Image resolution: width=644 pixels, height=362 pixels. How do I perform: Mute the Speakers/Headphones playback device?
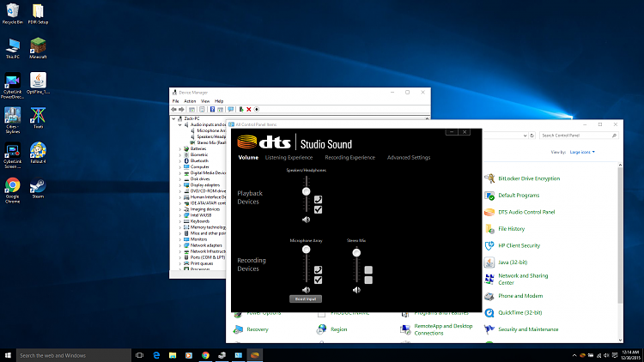point(307,220)
